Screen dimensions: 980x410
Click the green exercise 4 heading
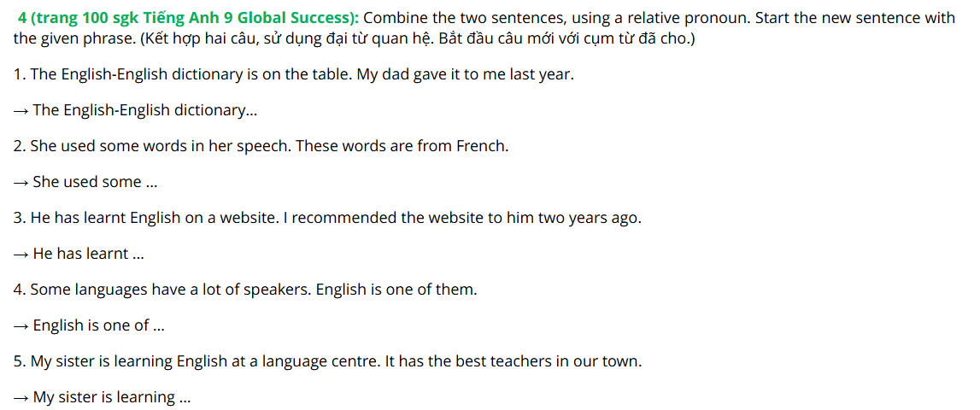(192, 17)
